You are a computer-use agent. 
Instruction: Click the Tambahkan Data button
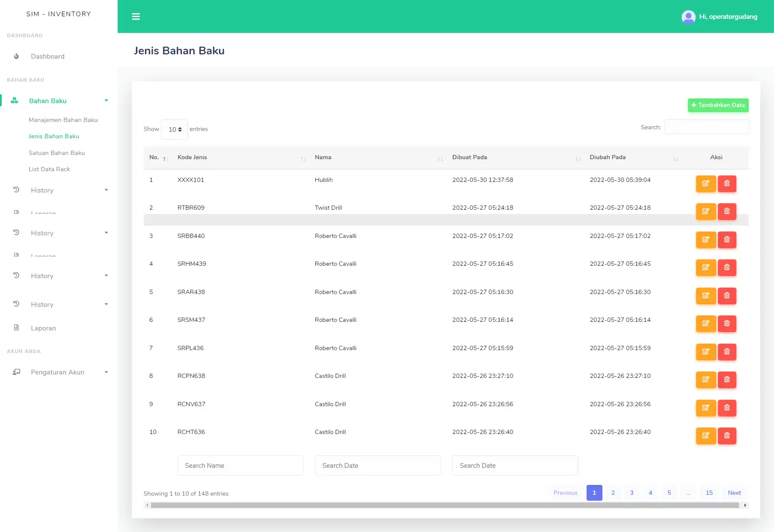coord(718,105)
